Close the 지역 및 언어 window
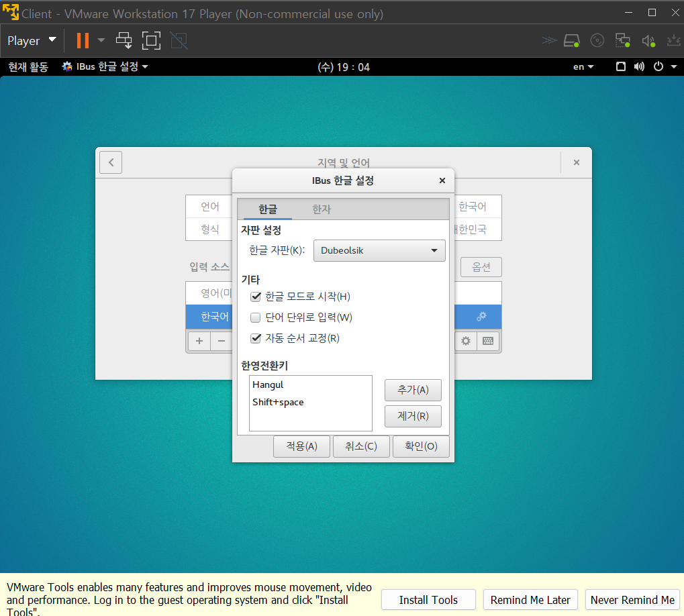Viewport: 684px width, 616px height. [576, 162]
